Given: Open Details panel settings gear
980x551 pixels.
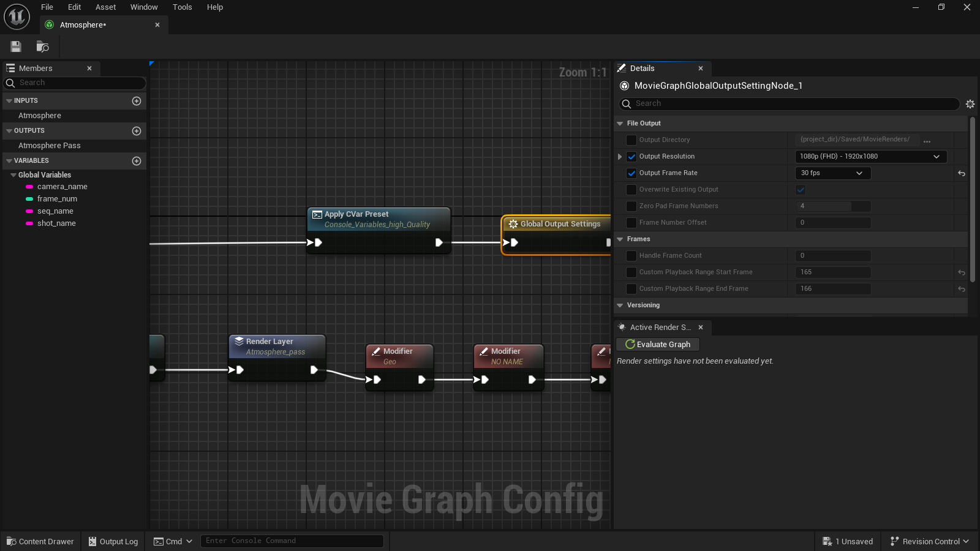Looking at the screenshot, I should pos(970,104).
